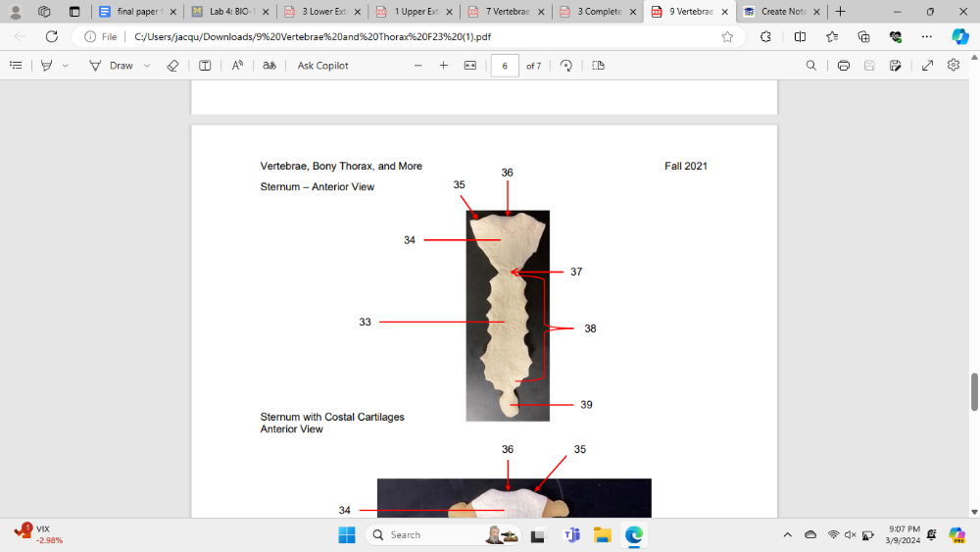This screenshot has height=552, width=980.
Task: Click the Ask Copilot button
Action: [322, 66]
